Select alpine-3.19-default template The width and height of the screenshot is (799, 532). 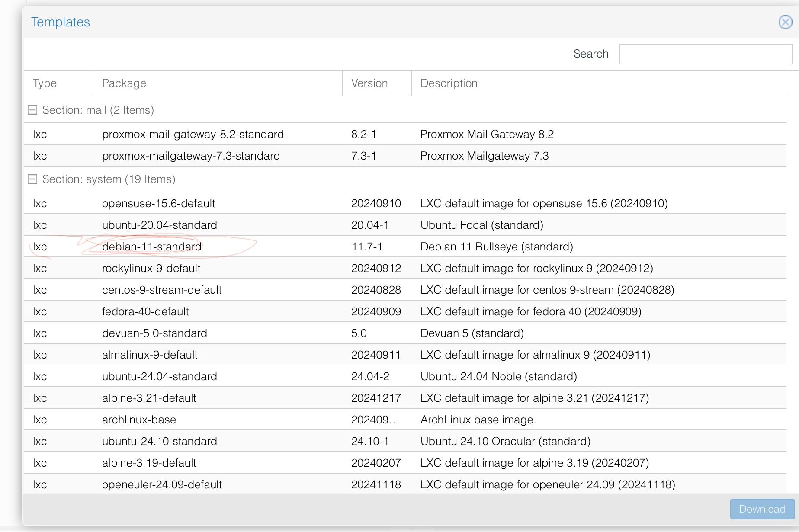(x=149, y=463)
